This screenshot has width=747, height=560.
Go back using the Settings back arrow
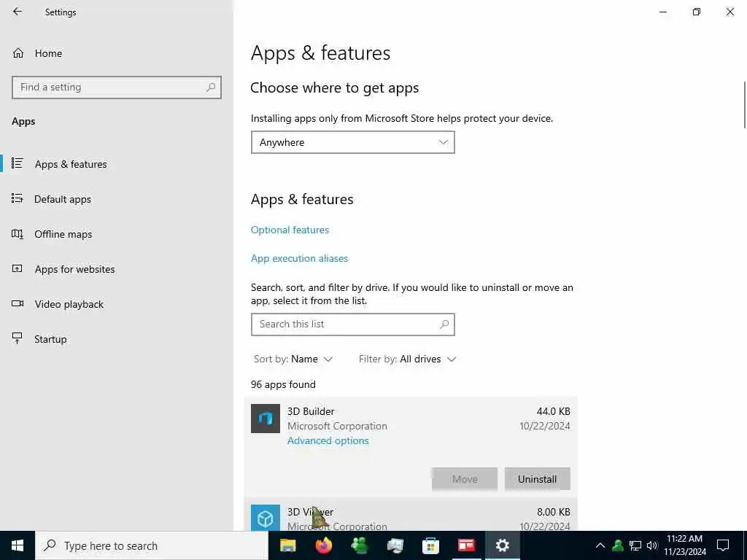point(18,12)
